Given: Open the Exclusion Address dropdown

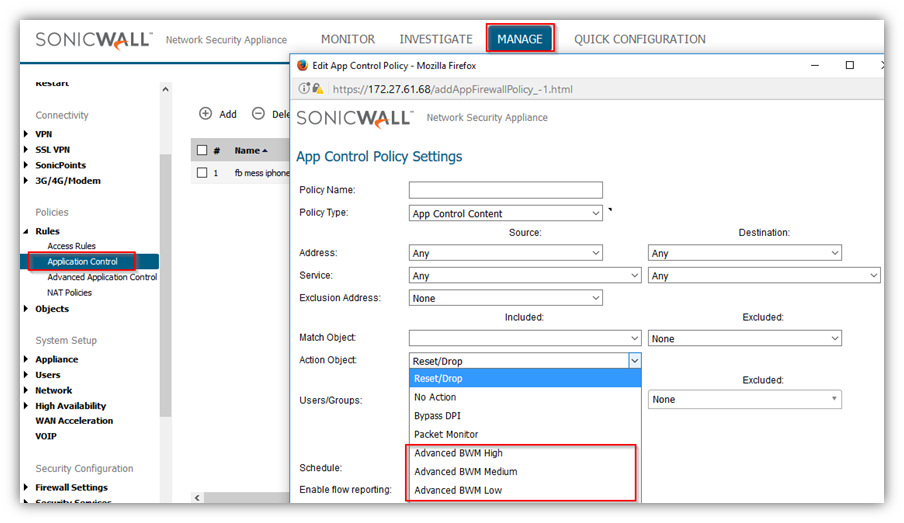Looking at the screenshot, I should point(506,298).
